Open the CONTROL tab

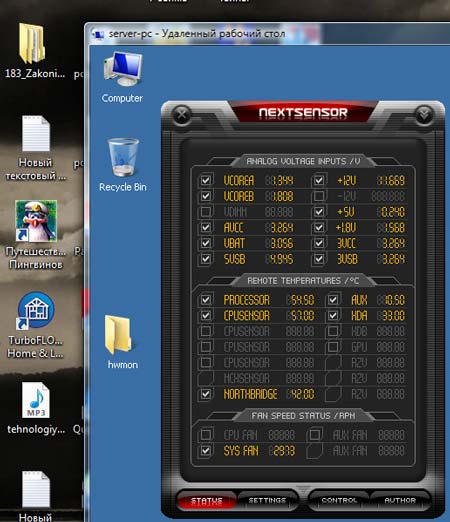339,500
